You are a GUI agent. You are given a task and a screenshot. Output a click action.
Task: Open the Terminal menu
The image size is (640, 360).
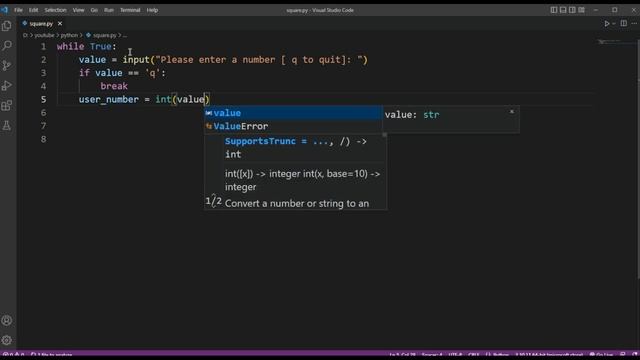[x=130, y=10]
